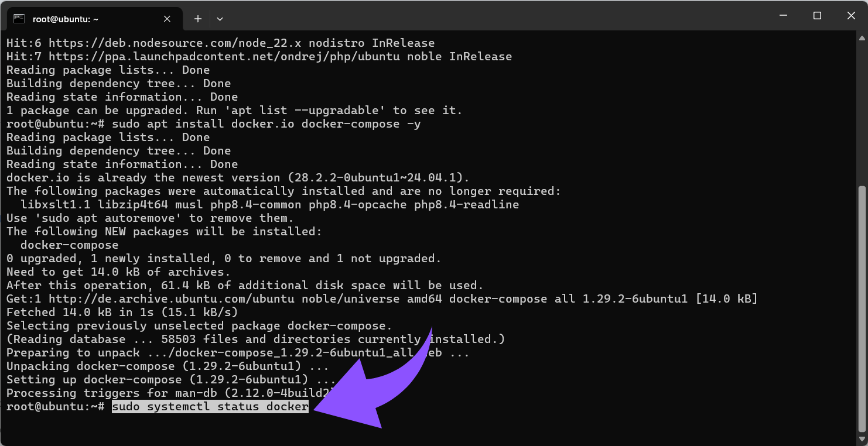
Task: Click the terminal icon on the root@ubuntu tab
Action: pos(19,19)
